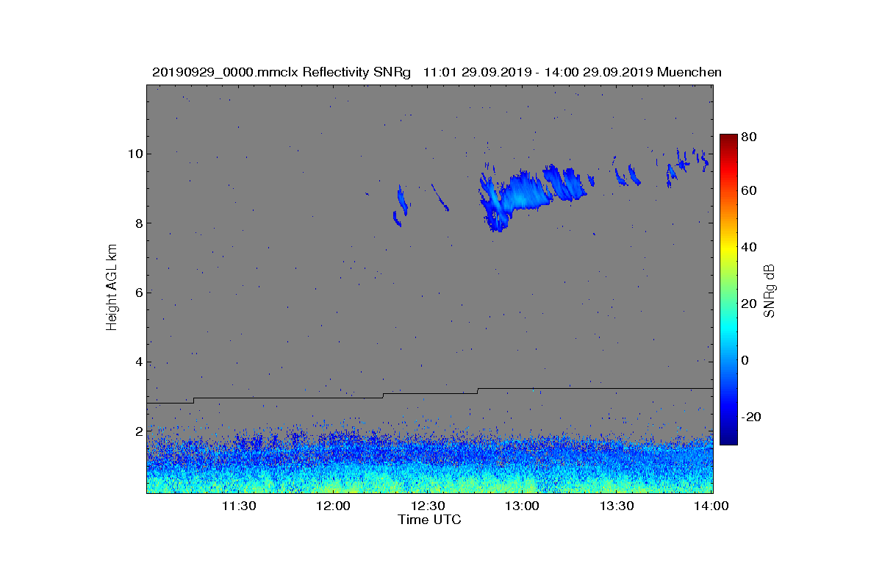
Task: Click the 'Height AGL km' axis label
Action: (x=112, y=287)
